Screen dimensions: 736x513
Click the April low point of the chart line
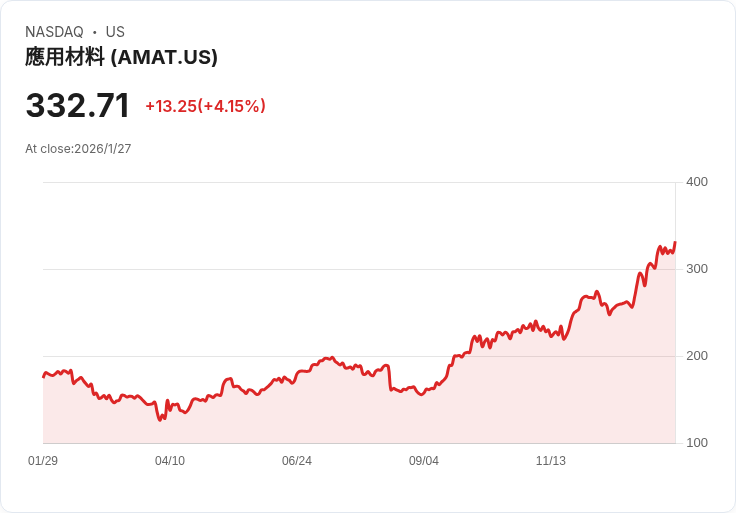click(160, 420)
